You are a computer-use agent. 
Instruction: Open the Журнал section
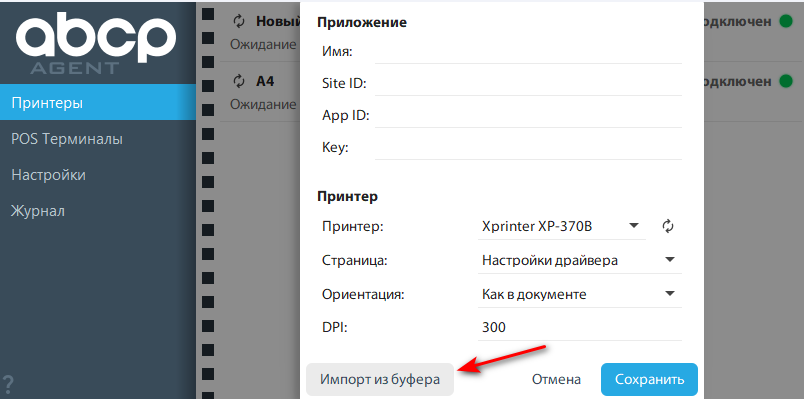[98, 211]
